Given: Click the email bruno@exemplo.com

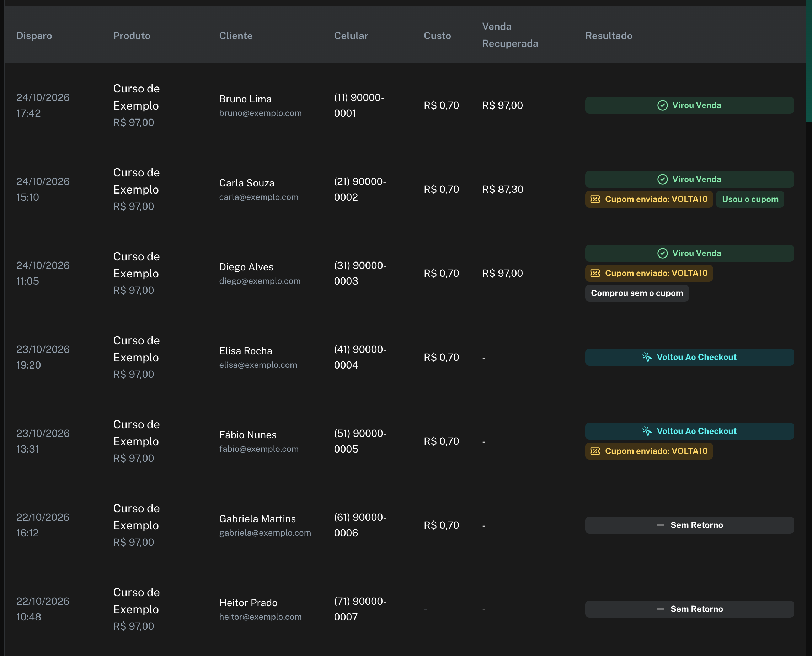Looking at the screenshot, I should click(x=260, y=113).
